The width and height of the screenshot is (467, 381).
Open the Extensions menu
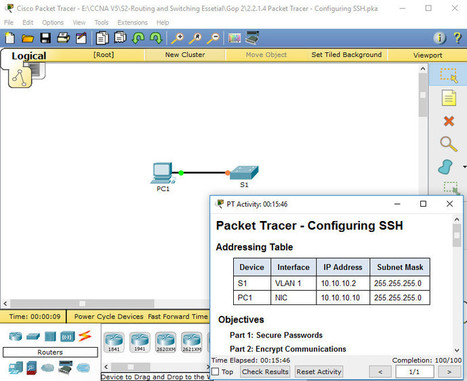pyautogui.click(x=132, y=22)
